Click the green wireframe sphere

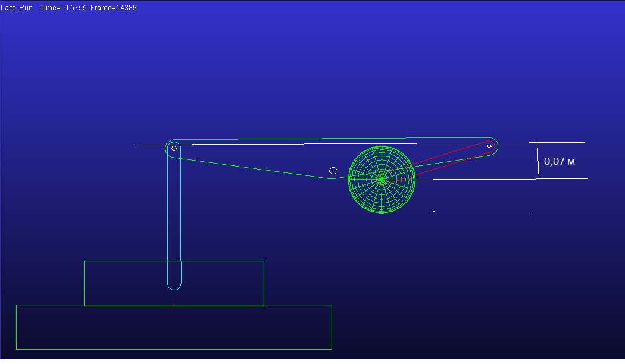[x=381, y=179]
